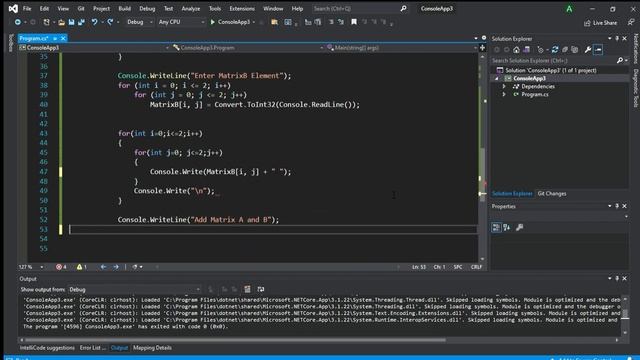
Task: Toggle pin on Program.cs tab
Action: [55, 38]
